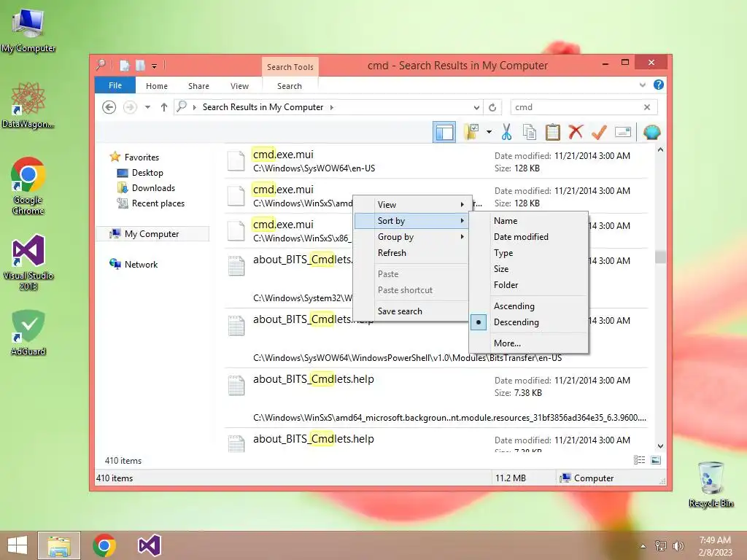Expand Group by submenu in context menu
747x560 pixels.
pos(411,237)
